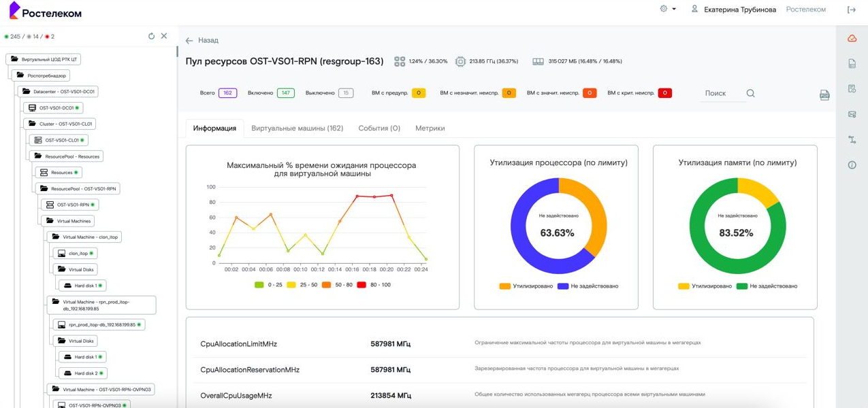Open the settings gear dropdown
The width and height of the screenshot is (868, 408).
pos(668,9)
